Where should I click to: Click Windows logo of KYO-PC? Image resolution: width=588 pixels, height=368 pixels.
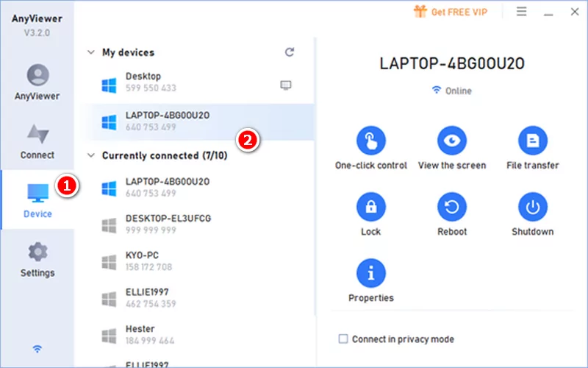pos(109,263)
